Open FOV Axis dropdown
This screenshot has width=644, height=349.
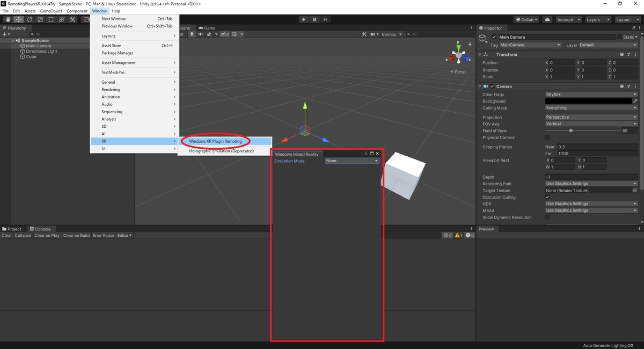click(x=591, y=124)
